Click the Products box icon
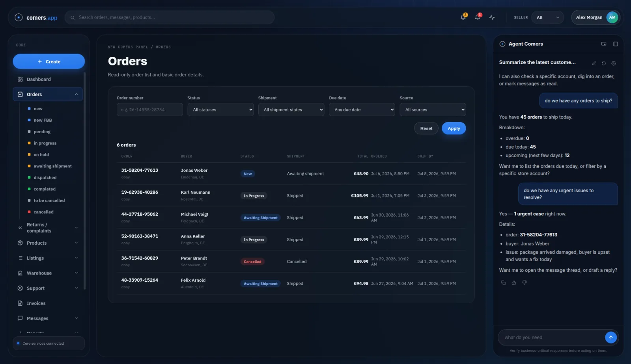 [x=20, y=243]
